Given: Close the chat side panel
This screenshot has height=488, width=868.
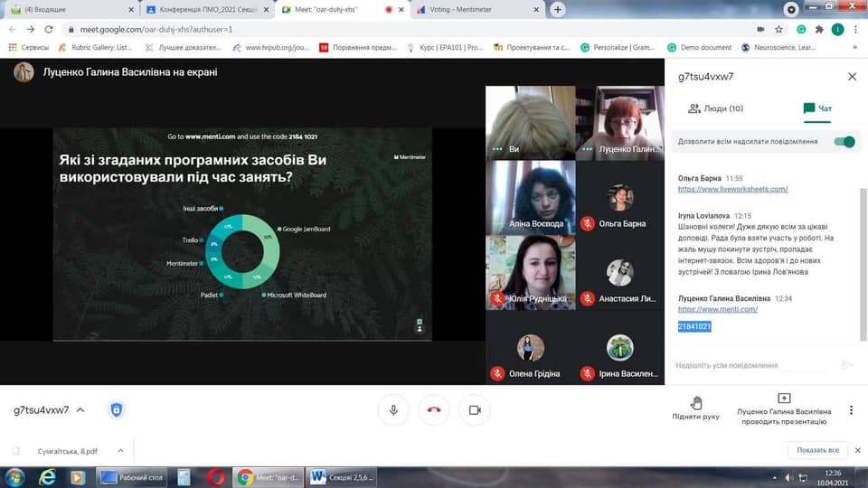Looking at the screenshot, I should click(852, 76).
